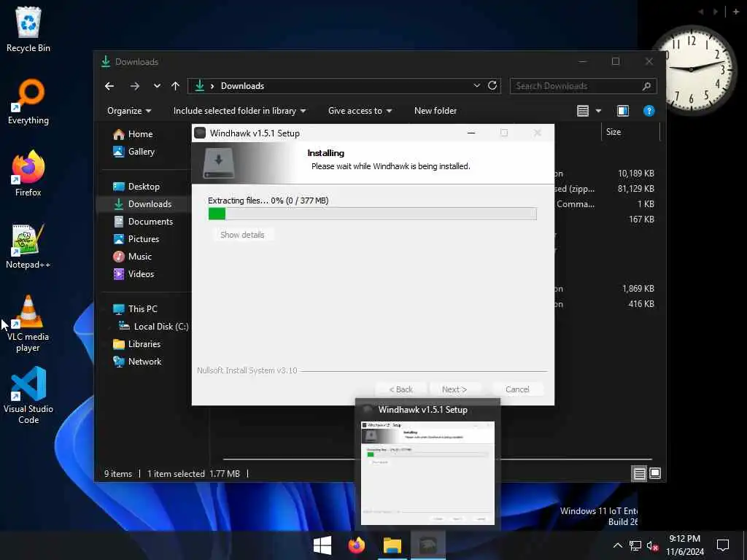Image resolution: width=747 pixels, height=560 pixels.
Task: Minimize the Windhawk Setup window
Action: (x=471, y=133)
